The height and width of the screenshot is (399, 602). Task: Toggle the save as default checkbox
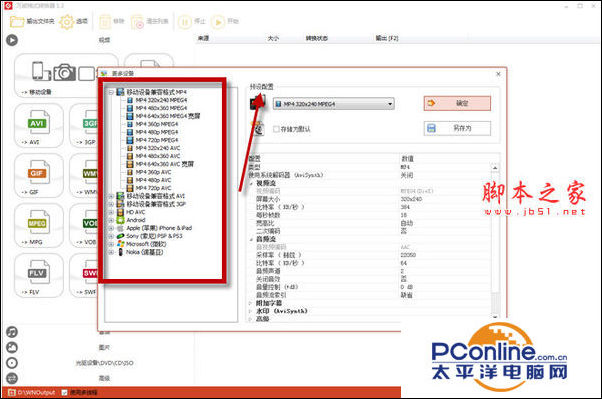(x=276, y=129)
